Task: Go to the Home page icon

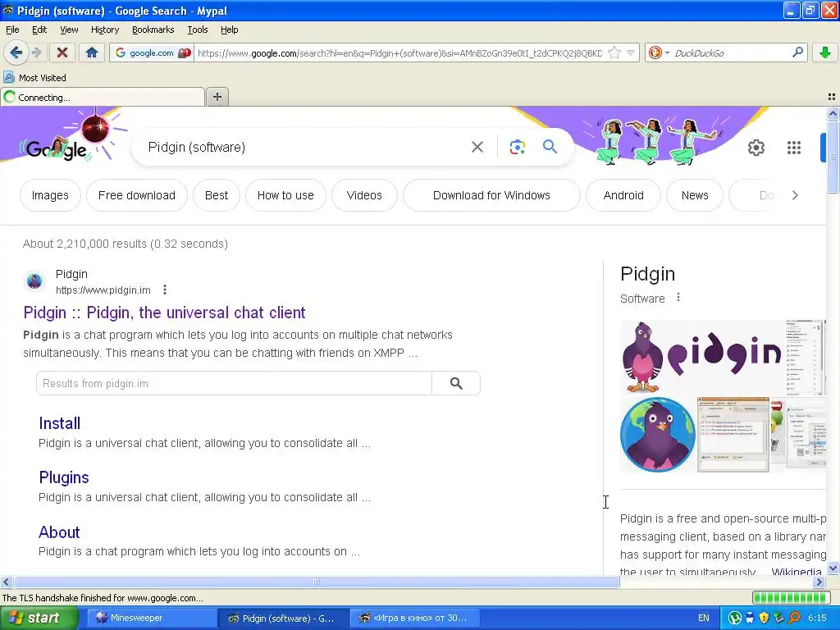Action: pos(92,52)
